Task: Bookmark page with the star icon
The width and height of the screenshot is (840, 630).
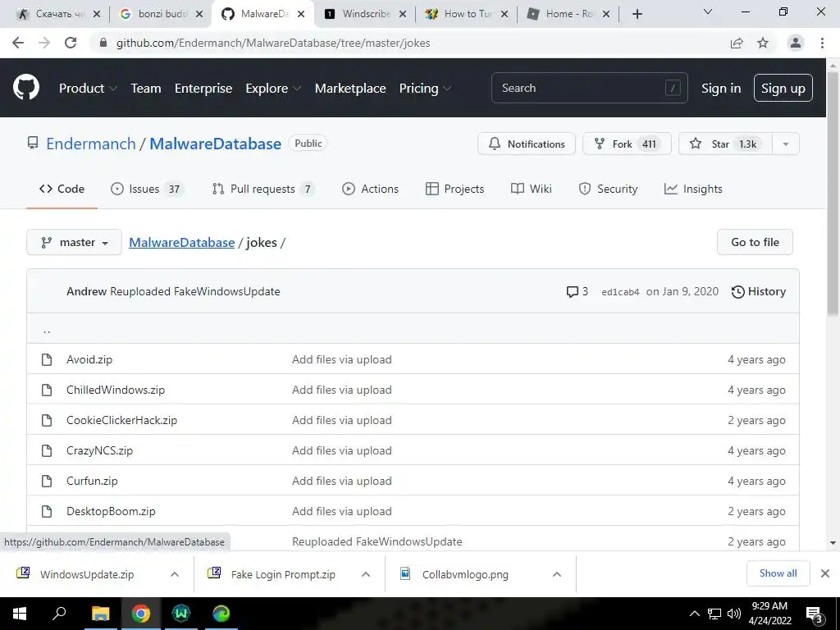Action: tap(763, 43)
